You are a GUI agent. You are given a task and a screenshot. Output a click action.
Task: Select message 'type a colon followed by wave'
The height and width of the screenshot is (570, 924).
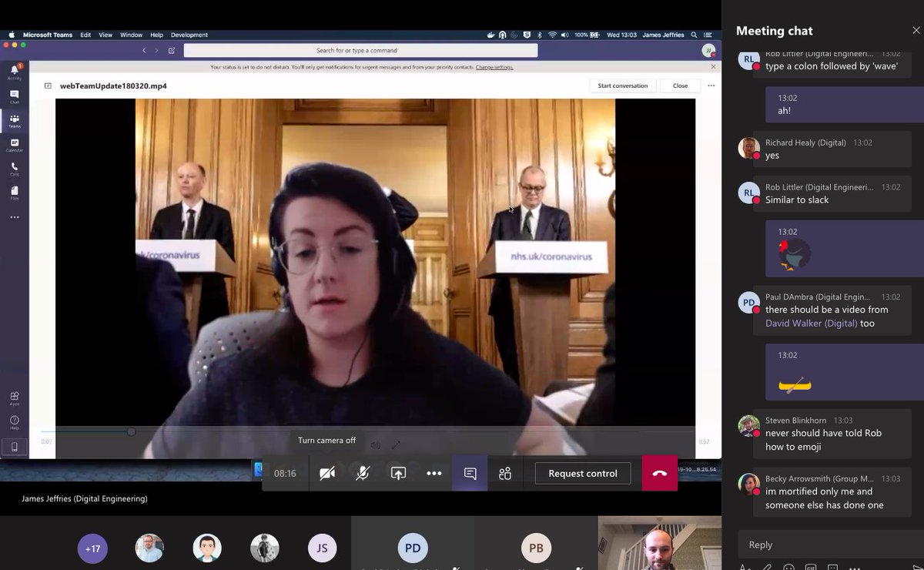coord(832,66)
